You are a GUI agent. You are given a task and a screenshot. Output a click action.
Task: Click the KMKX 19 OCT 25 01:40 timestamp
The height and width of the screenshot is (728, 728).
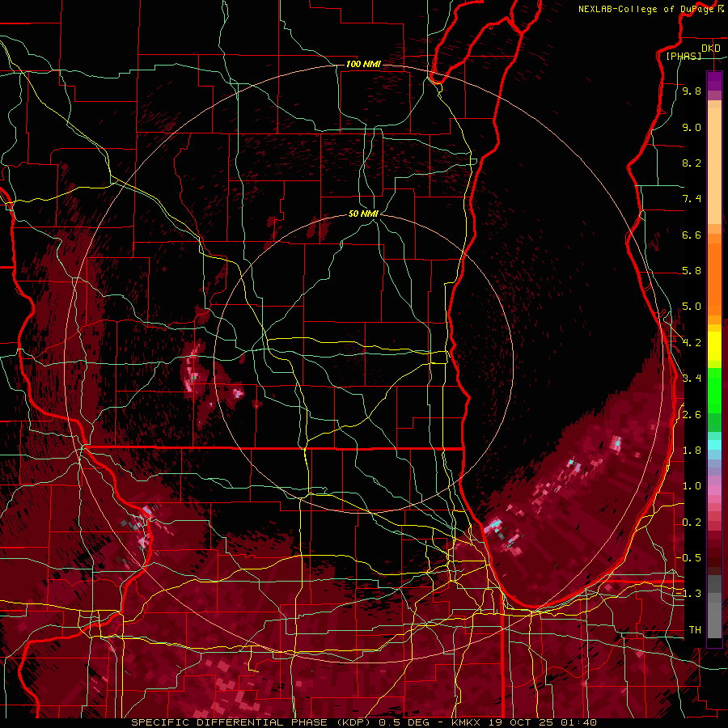pyautogui.click(x=525, y=722)
